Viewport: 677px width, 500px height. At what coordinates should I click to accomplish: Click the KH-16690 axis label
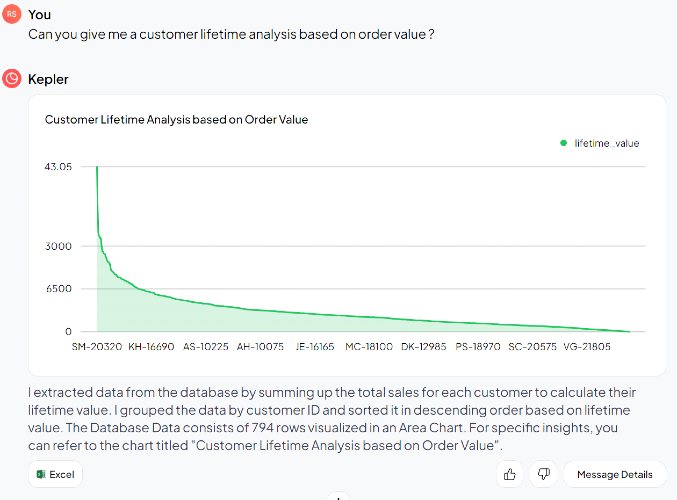(151, 346)
